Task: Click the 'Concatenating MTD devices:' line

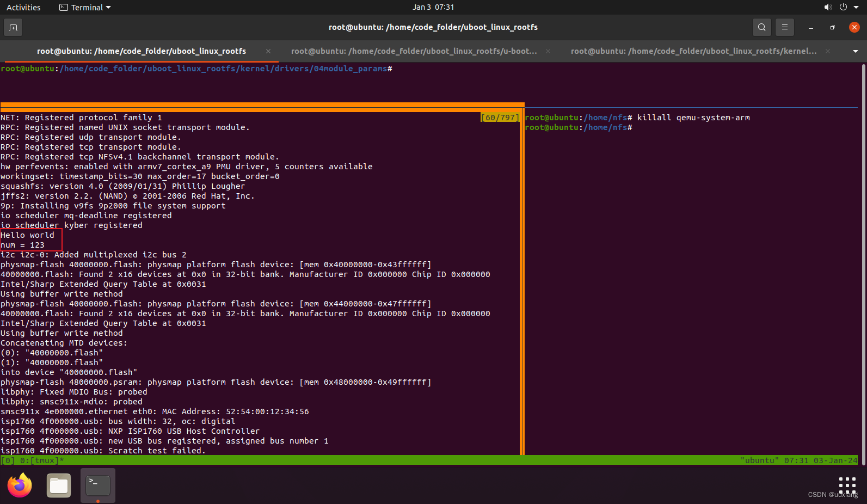Action: coord(64,343)
